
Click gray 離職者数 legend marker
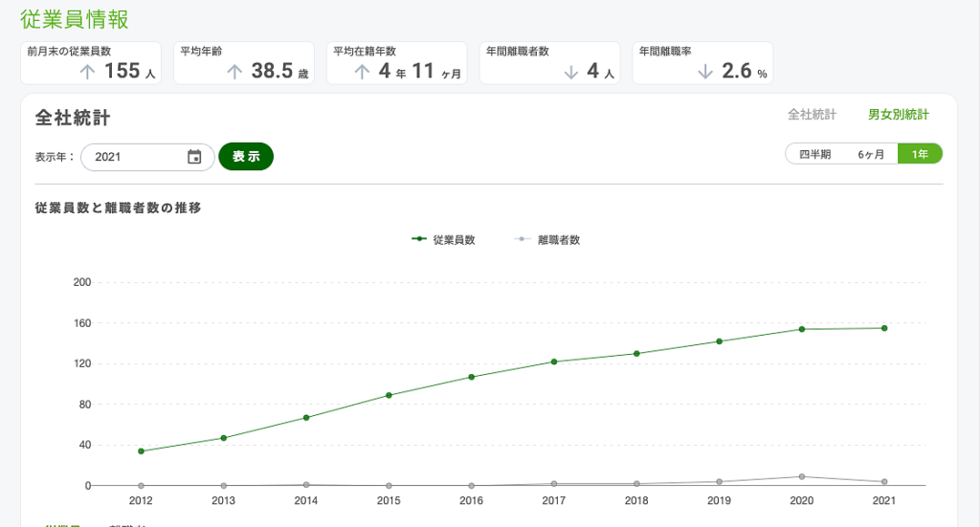tap(522, 240)
